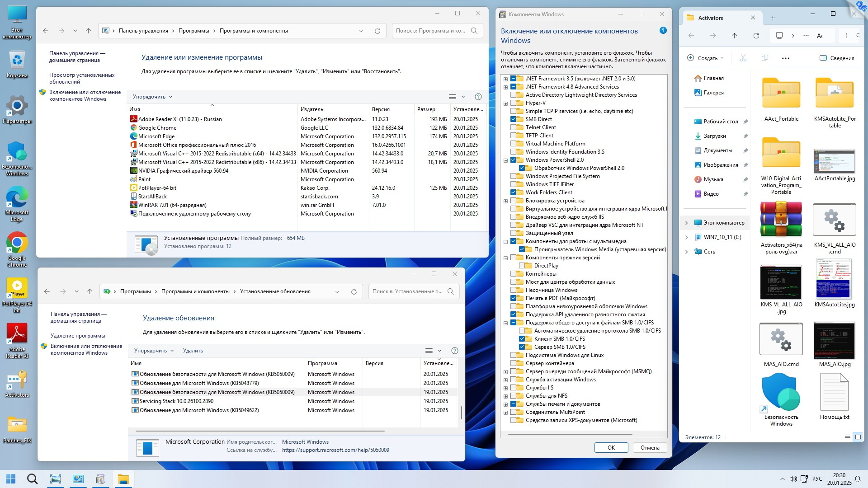Click refresh icon in Programs address bar
Screen dimensions: 868x488
tap(377, 31)
